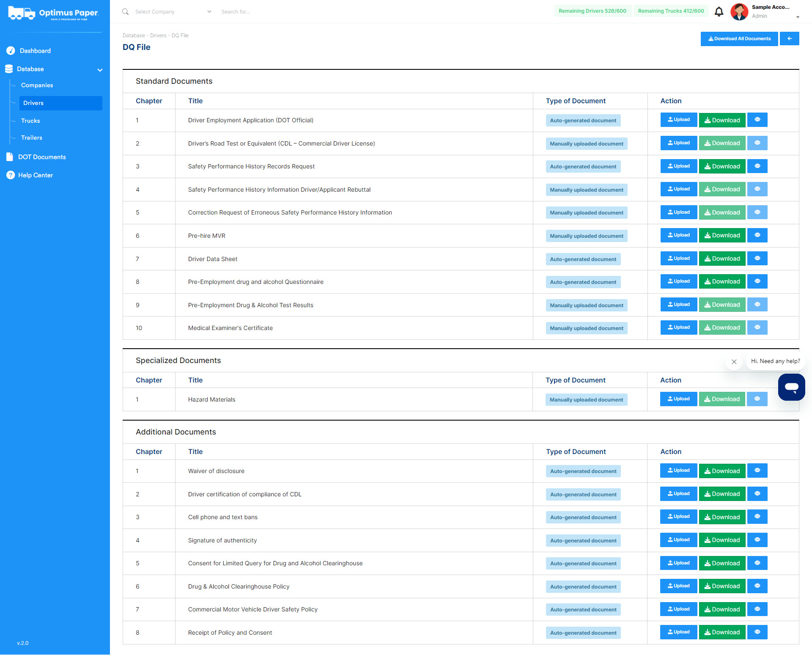
Task: Upload Hazard Materials document
Action: tap(678, 399)
